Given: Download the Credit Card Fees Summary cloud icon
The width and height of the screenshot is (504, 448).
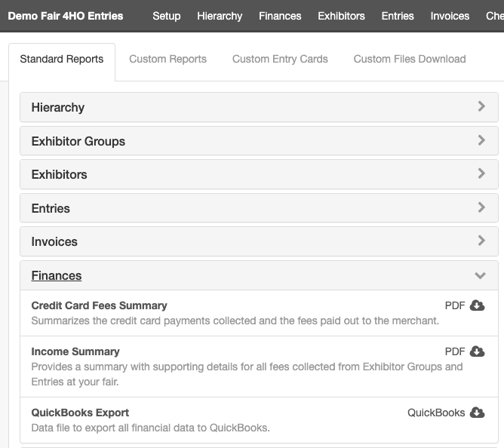Looking at the screenshot, I should [x=477, y=305].
